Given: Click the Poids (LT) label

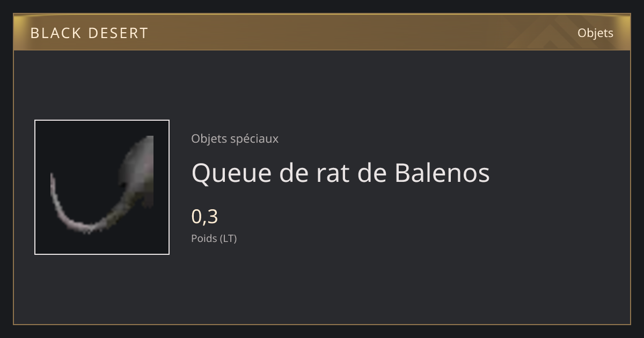Looking at the screenshot, I should pos(214,238).
